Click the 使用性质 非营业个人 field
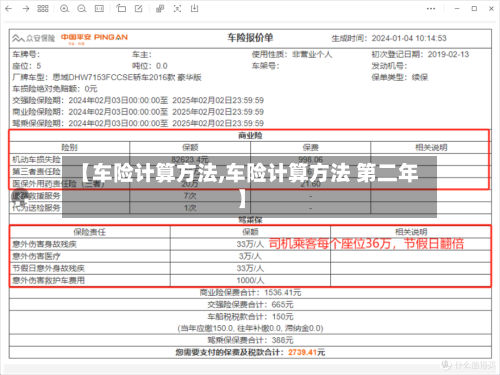This screenshot has width=500, height=375. pyautogui.click(x=292, y=54)
